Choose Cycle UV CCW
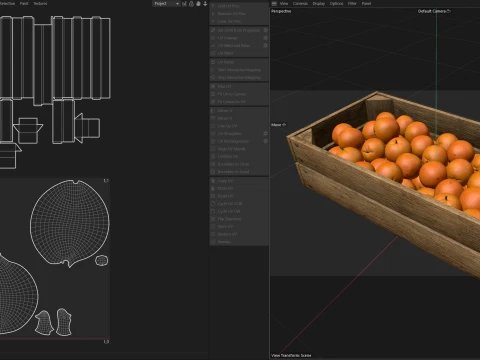 point(239,203)
